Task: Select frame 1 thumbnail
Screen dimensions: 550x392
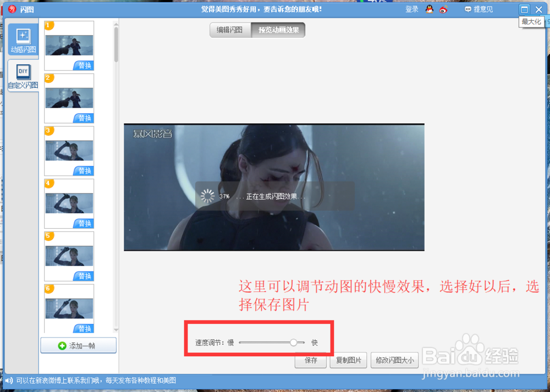Action: [x=69, y=45]
